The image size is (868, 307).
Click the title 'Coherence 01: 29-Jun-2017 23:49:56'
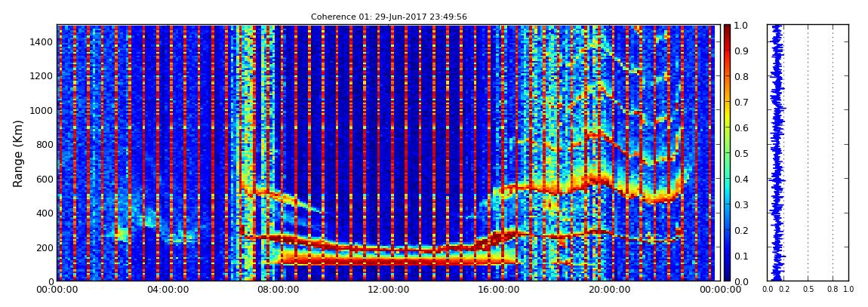point(389,17)
